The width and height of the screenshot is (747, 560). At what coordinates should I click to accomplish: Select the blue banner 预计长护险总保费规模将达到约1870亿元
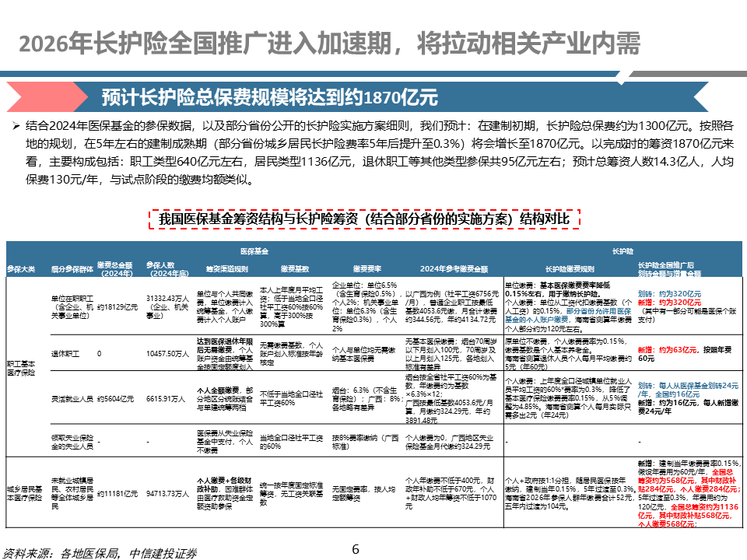coord(270,97)
